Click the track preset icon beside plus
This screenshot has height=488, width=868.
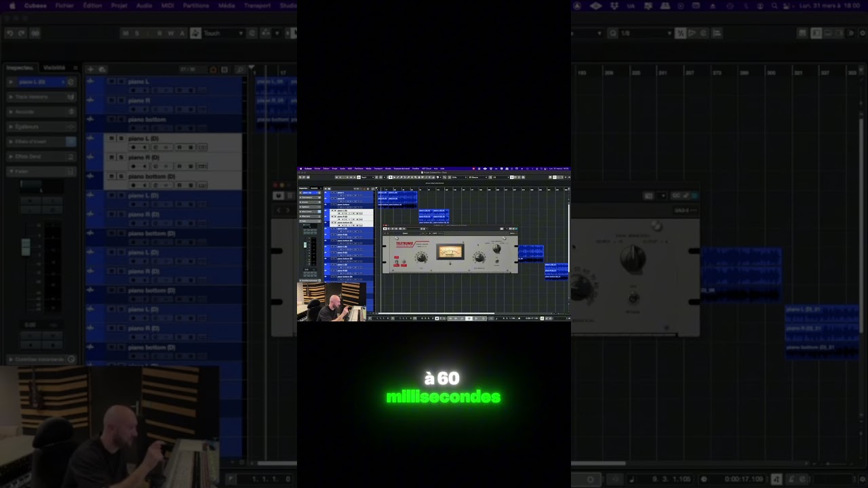102,69
